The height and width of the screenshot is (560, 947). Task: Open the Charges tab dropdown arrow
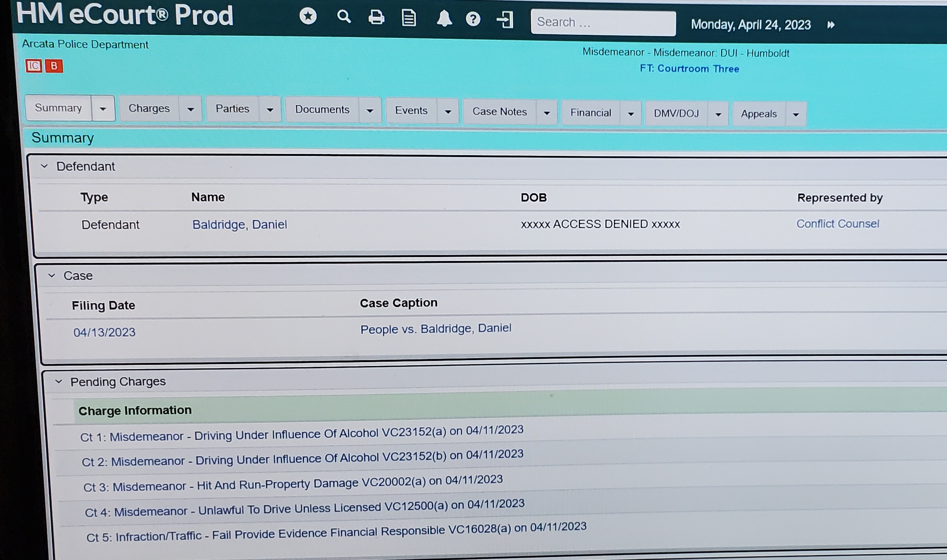click(x=190, y=109)
